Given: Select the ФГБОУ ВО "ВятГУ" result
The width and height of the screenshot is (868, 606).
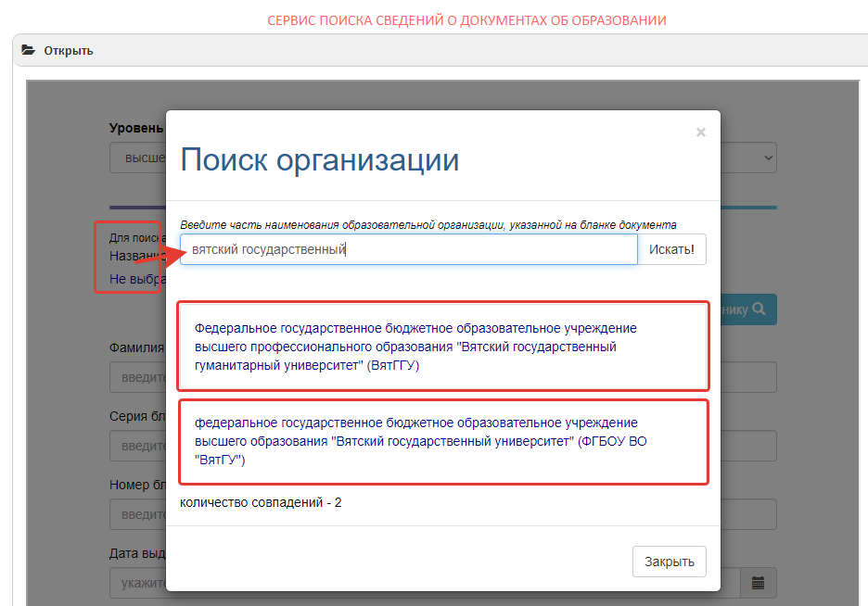Looking at the screenshot, I should (443, 441).
